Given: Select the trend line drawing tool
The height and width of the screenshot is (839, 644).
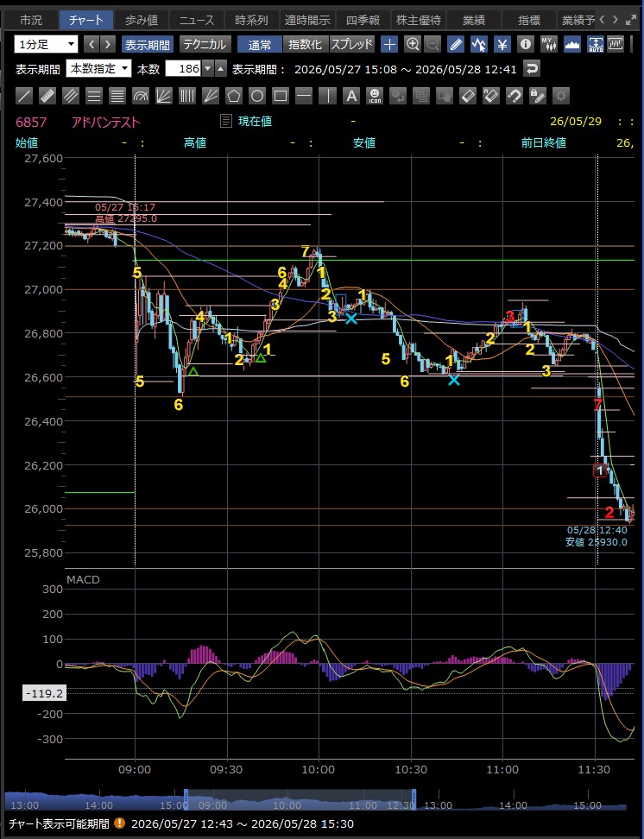Looking at the screenshot, I should [x=24, y=97].
